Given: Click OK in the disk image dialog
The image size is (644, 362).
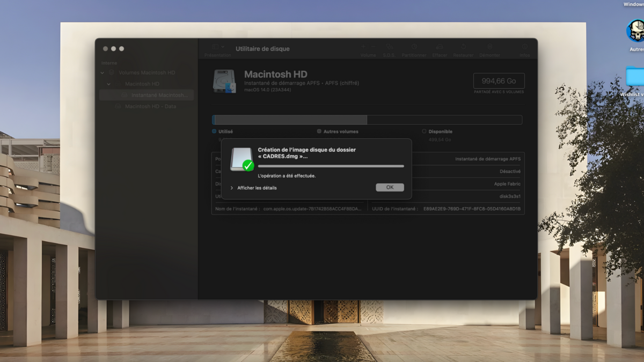Looking at the screenshot, I should pos(390,187).
